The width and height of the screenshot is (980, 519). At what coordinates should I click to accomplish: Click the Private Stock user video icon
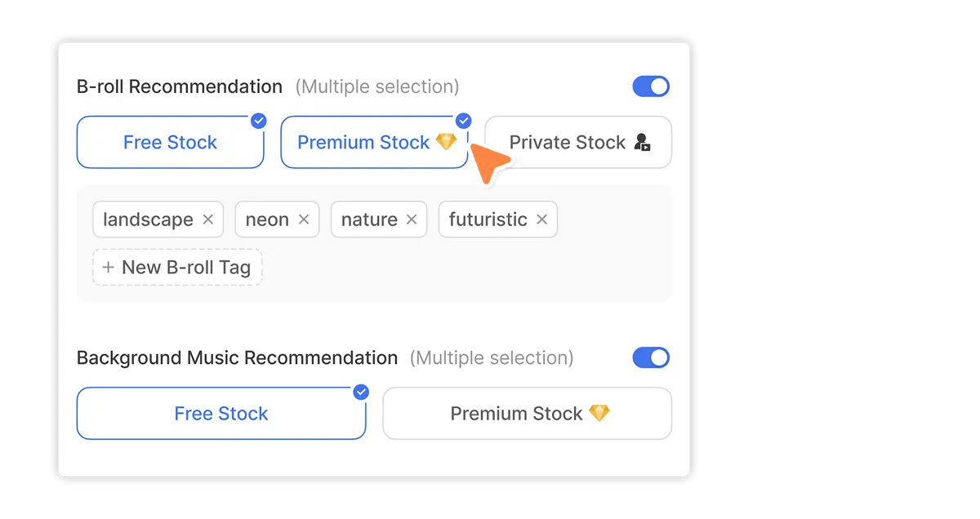(x=643, y=143)
